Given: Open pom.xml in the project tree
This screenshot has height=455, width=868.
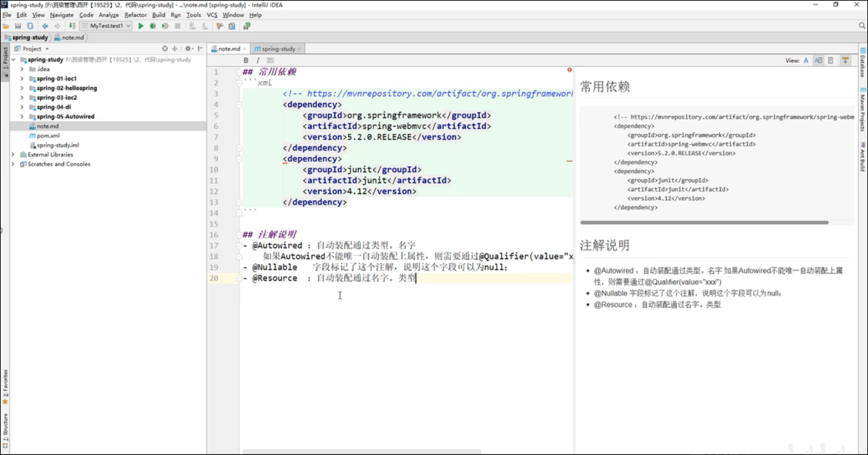Looking at the screenshot, I should pos(48,135).
